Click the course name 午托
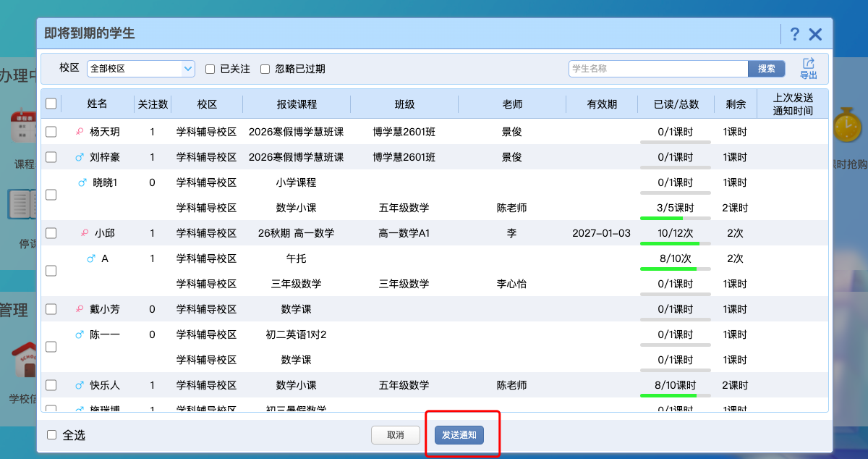Image resolution: width=868 pixels, height=459 pixels. [296, 258]
